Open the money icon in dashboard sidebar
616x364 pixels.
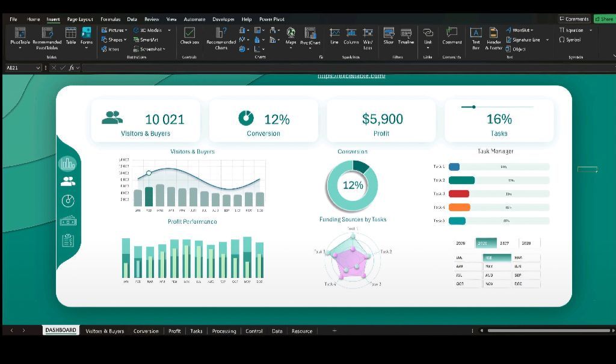(x=68, y=221)
